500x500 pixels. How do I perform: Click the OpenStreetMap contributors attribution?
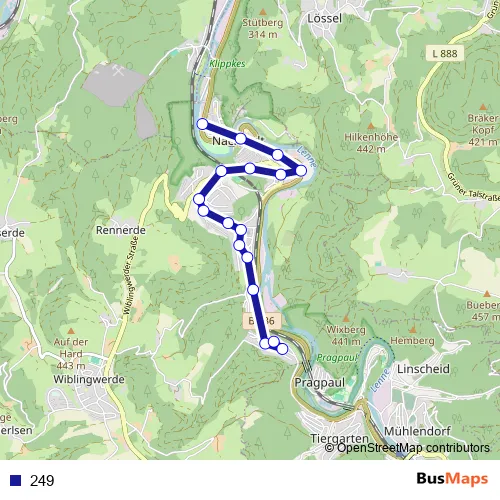[407, 448]
